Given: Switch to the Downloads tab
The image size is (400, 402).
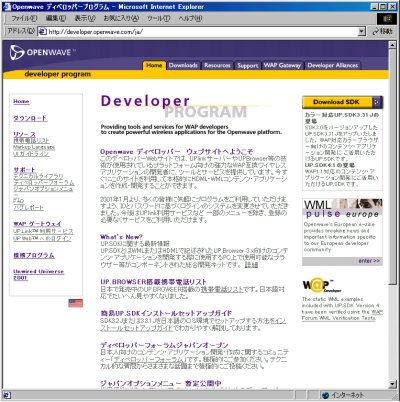Looking at the screenshot, I should pos(183,65).
